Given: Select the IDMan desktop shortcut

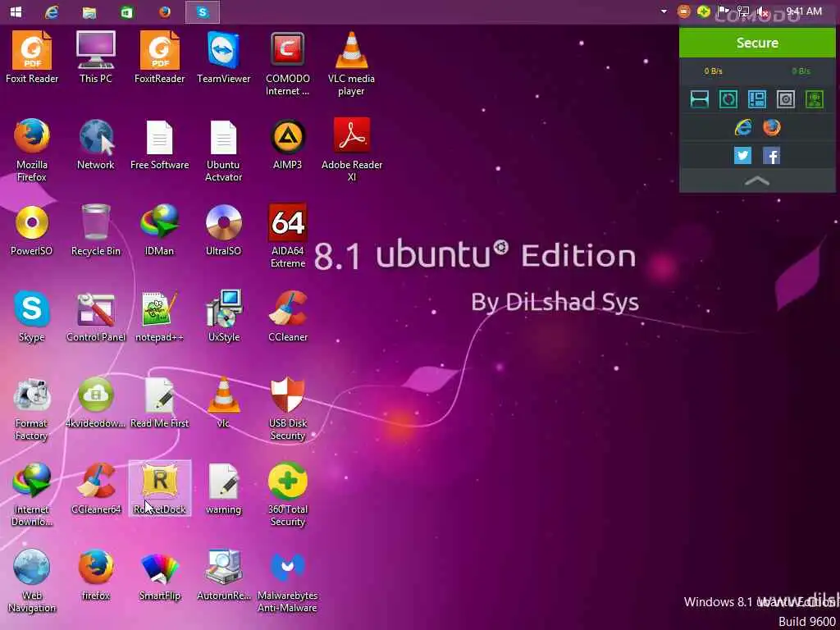Looking at the screenshot, I should pyautogui.click(x=160, y=231).
